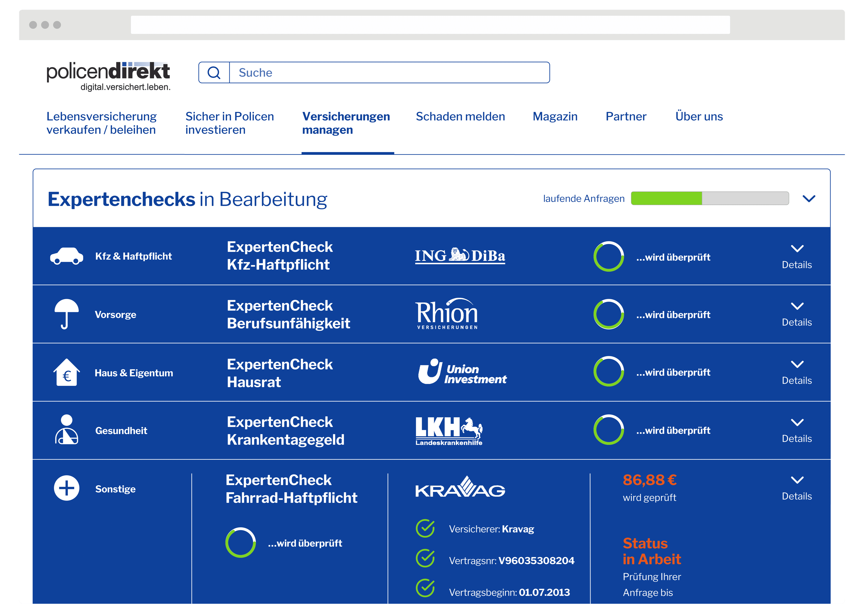Click the Union Investment logo
The height and width of the screenshot is (616, 858).
[462, 372]
